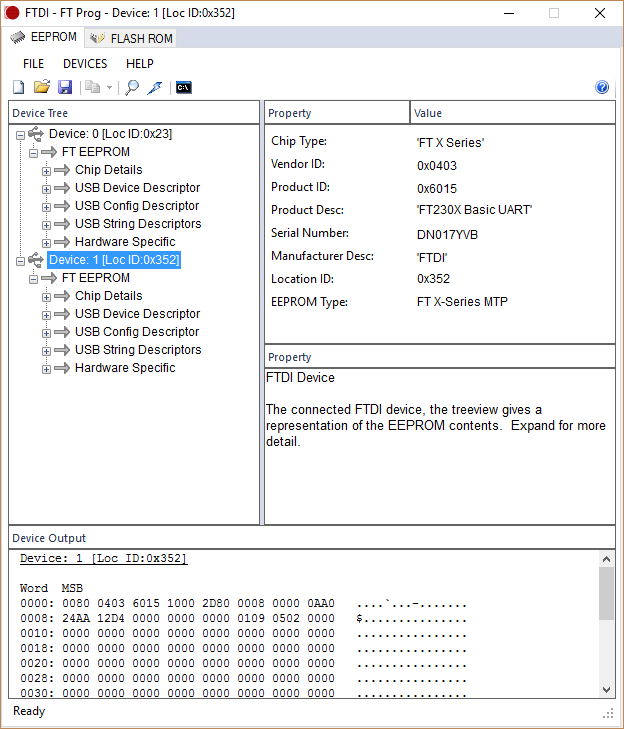624x729 pixels.
Task: Click the New template icon
Action: [19, 88]
